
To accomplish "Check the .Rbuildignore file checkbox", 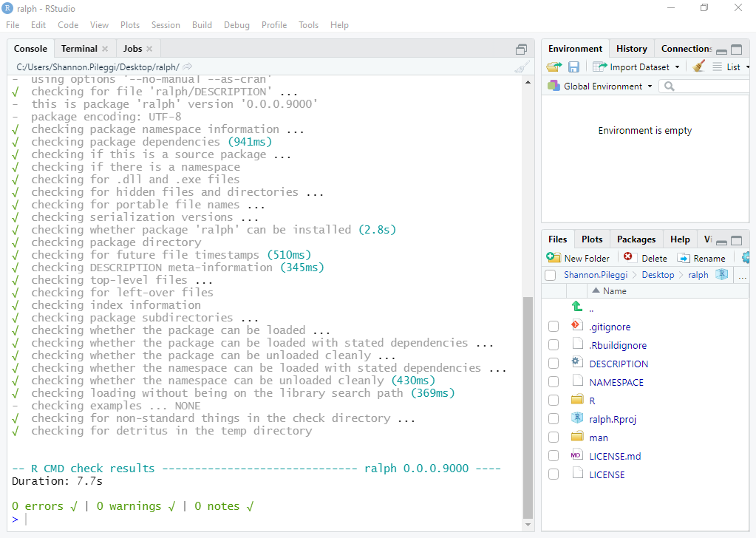I will tap(554, 344).
